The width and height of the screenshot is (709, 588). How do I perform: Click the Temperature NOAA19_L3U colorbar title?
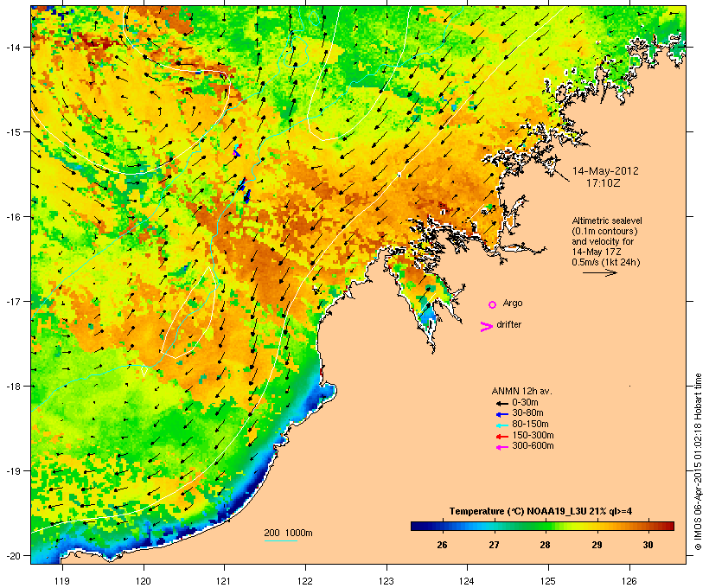click(540, 511)
